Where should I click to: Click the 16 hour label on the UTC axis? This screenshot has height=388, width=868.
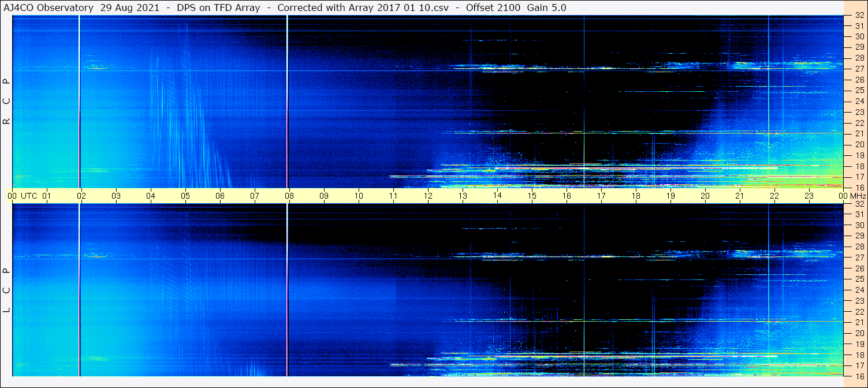[567, 196]
